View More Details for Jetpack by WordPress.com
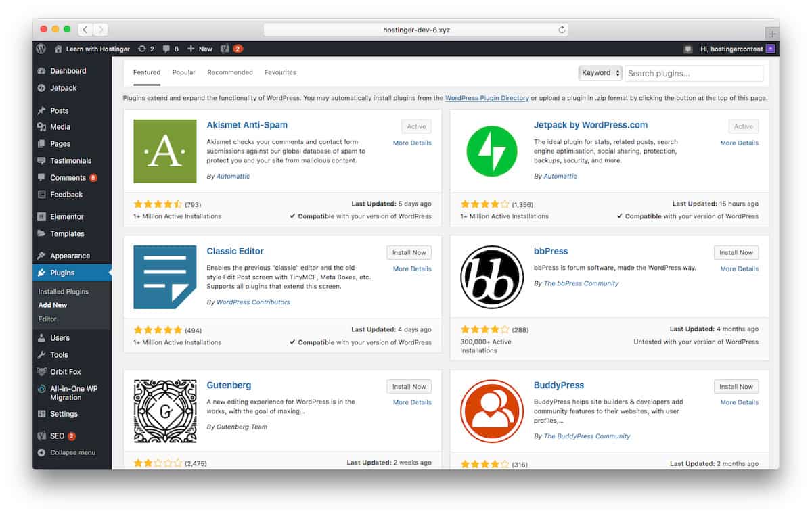Viewport: 812px width, 516px height. (739, 143)
